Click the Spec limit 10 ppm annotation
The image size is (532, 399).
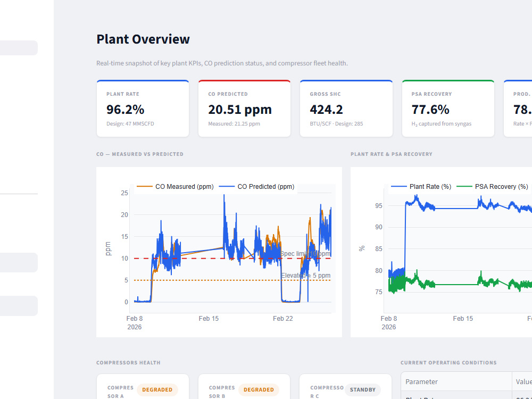click(305, 254)
